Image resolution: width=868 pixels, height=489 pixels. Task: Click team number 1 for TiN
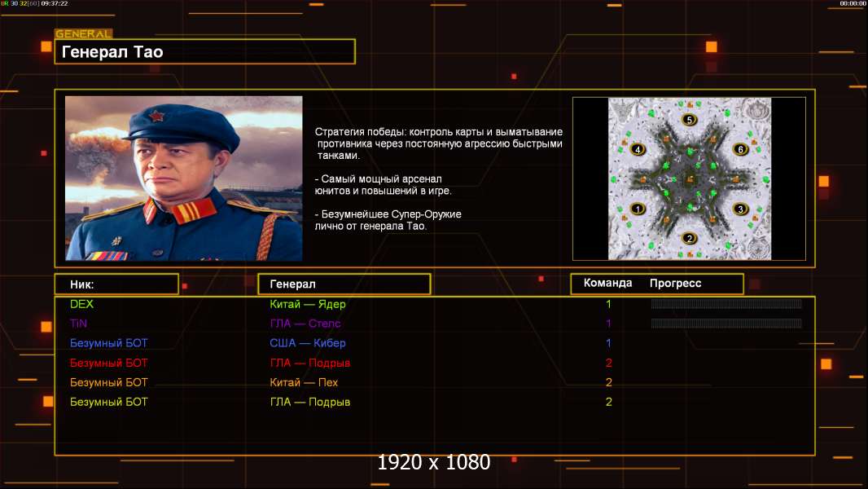608,324
